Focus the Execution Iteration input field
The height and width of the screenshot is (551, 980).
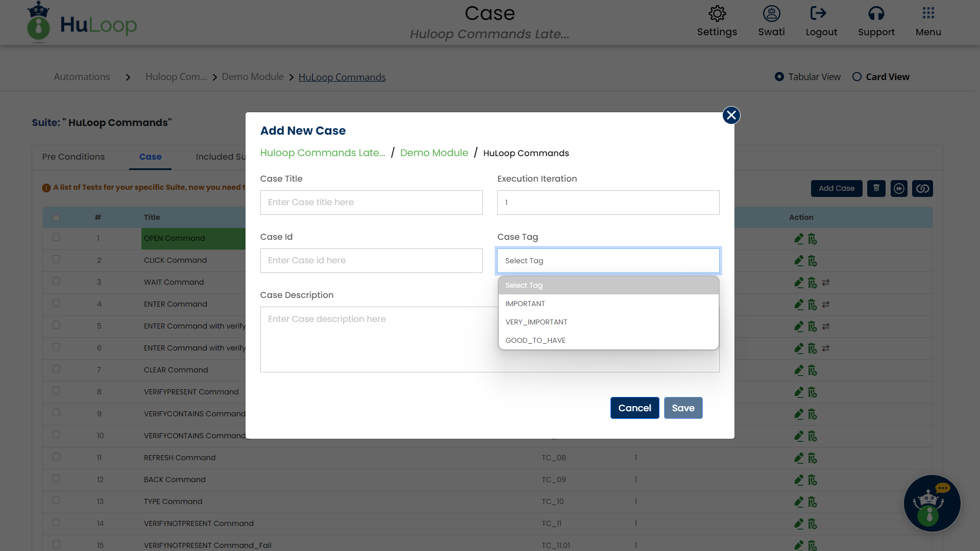608,203
